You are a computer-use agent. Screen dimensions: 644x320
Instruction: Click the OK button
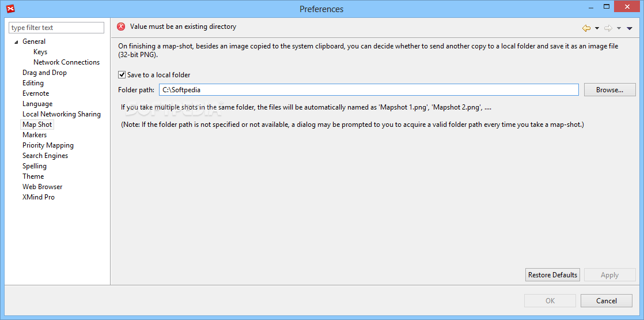(x=550, y=300)
